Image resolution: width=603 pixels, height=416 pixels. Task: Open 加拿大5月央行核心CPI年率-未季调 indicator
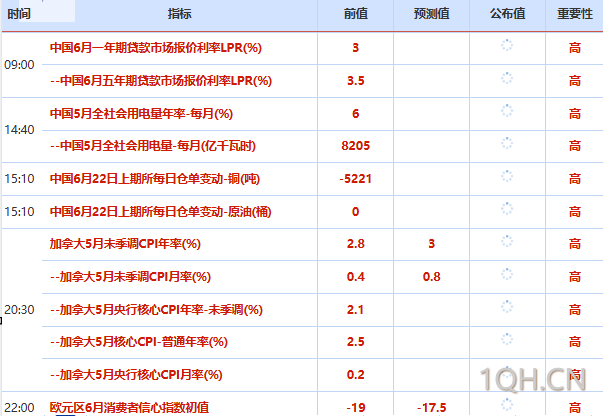coord(157,310)
